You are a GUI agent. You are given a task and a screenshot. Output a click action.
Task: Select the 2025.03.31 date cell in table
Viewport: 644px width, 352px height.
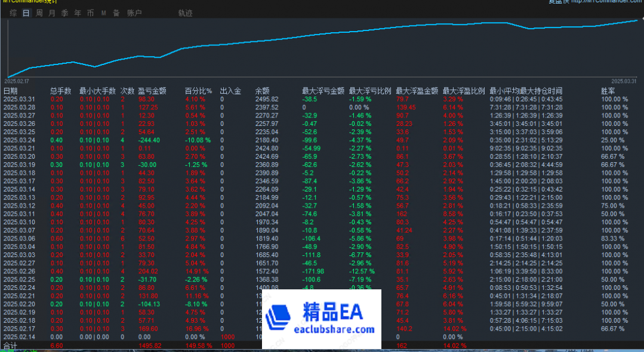(x=19, y=99)
